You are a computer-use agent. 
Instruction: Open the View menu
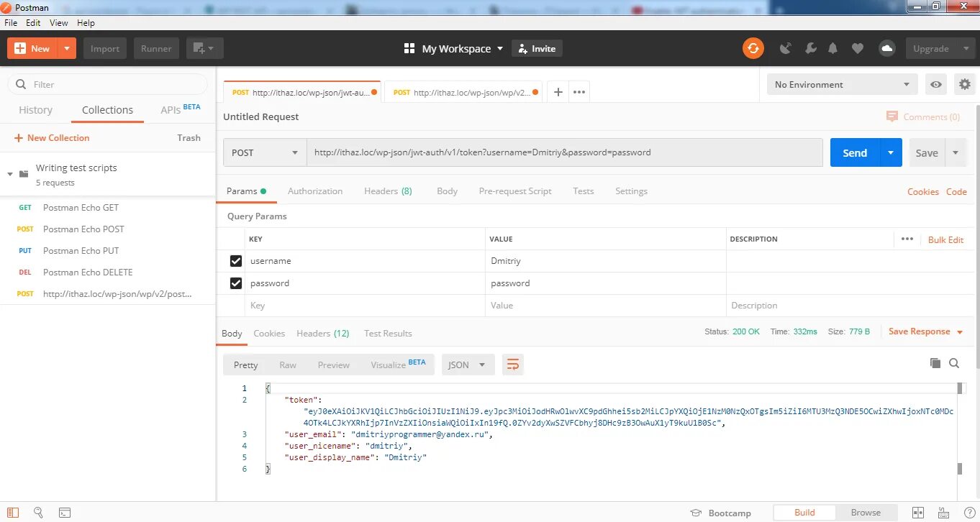[x=59, y=23]
